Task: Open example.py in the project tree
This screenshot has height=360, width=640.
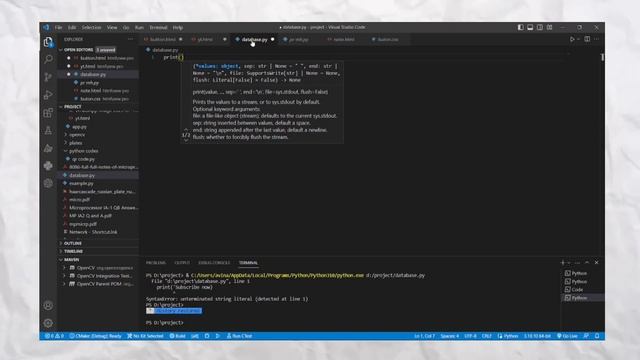Action: (x=81, y=183)
